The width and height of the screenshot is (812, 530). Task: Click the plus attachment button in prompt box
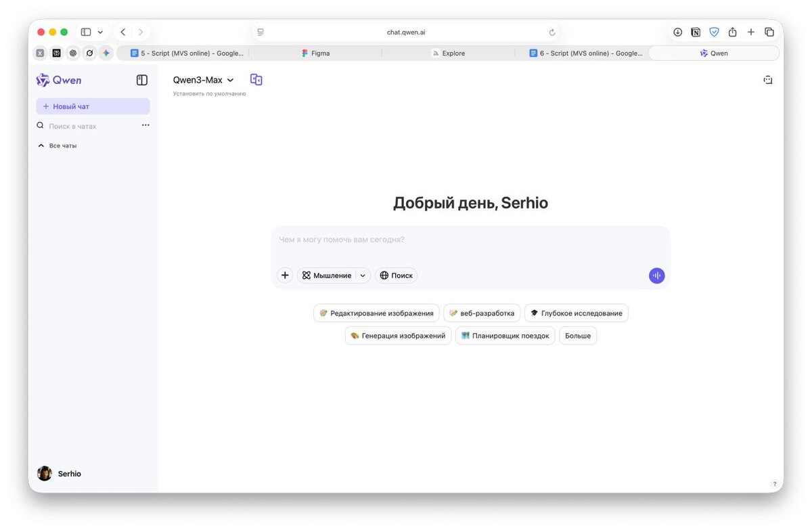click(285, 275)
